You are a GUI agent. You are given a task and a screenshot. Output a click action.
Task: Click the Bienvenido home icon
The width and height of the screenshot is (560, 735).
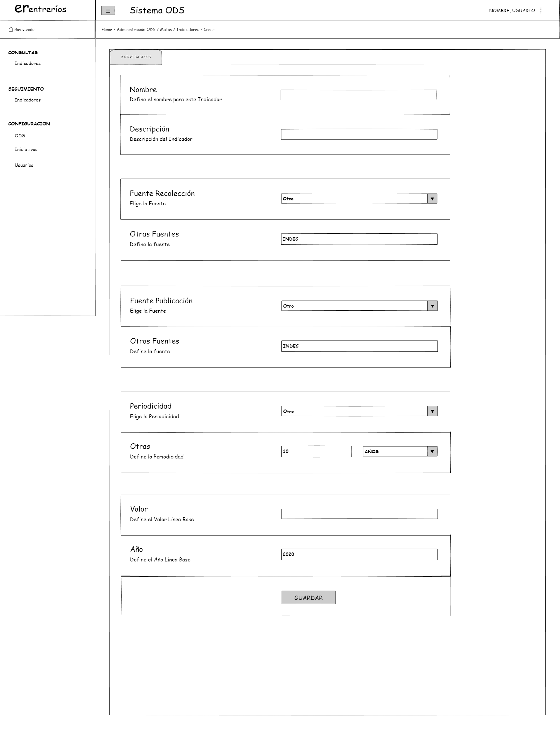pos(11,29)
